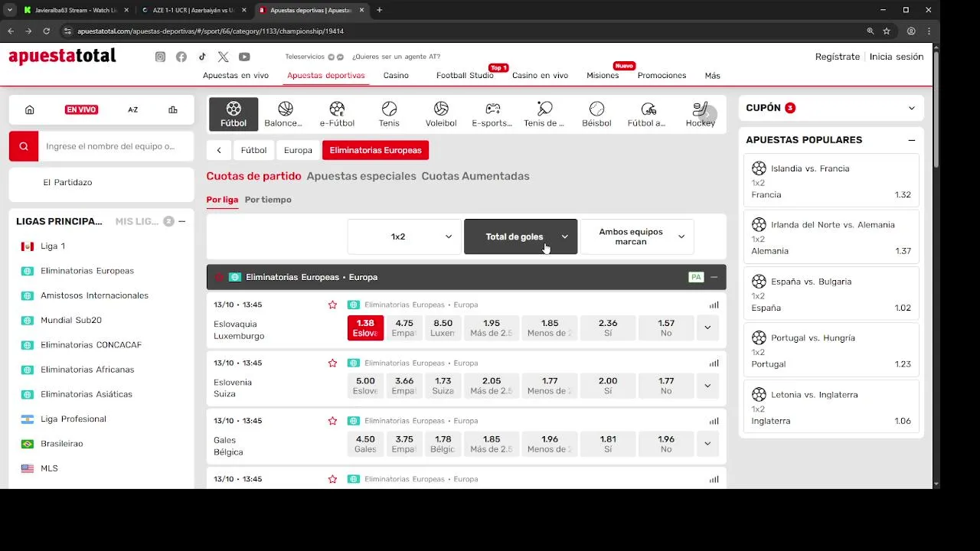
Task: Favorite the Gales vs Bélgica match star
Action: 332,421
